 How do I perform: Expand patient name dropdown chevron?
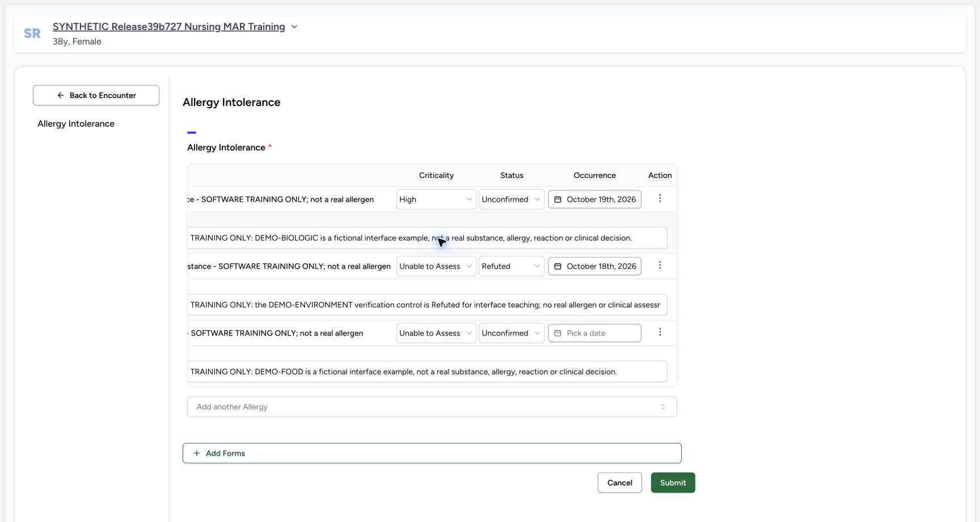click(294, 27)
